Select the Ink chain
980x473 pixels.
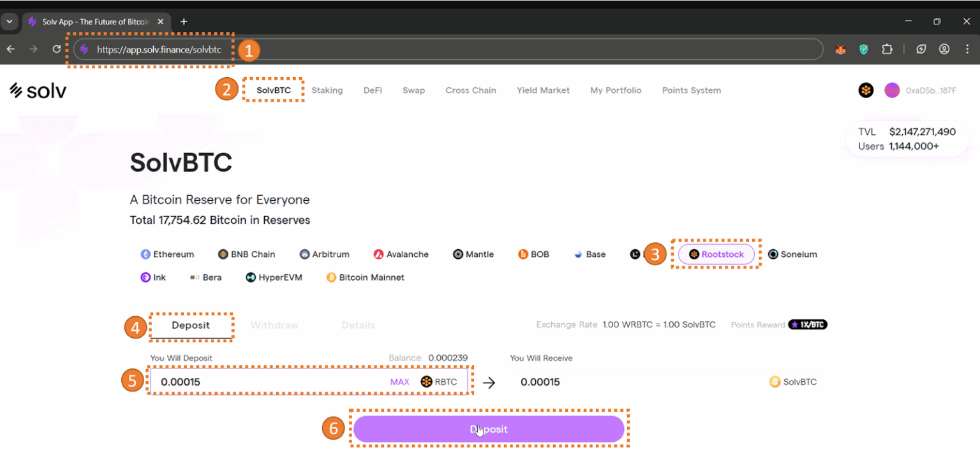[153, 277]
